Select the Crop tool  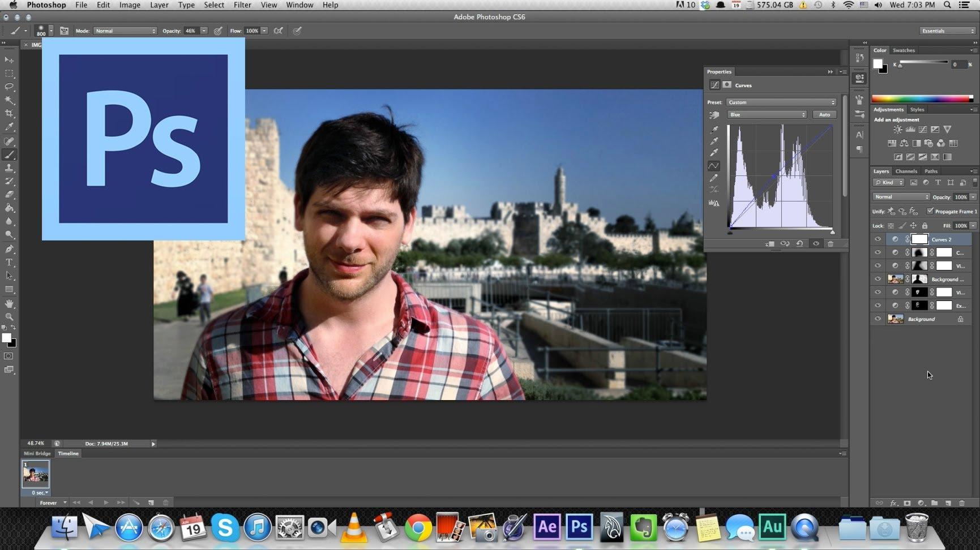click(9, 113)
